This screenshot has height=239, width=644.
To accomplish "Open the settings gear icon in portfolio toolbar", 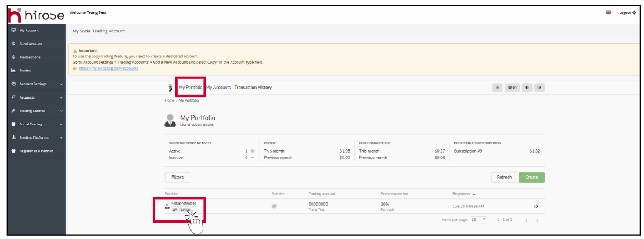I will (x=498, y=88).
